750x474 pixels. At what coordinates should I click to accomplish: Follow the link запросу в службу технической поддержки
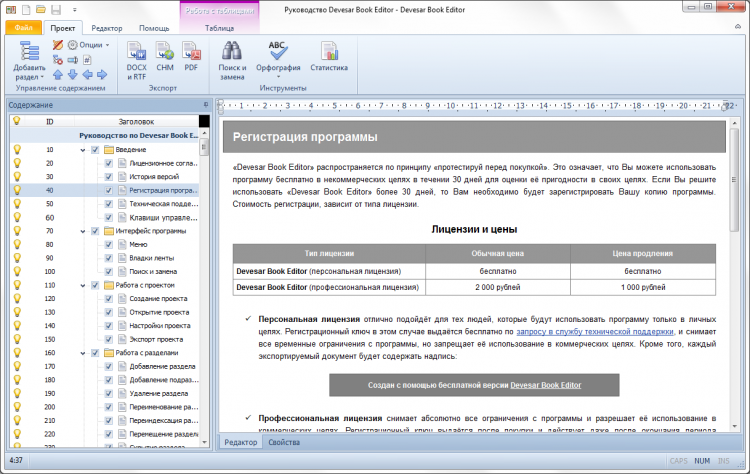click(x=595, y=330)
